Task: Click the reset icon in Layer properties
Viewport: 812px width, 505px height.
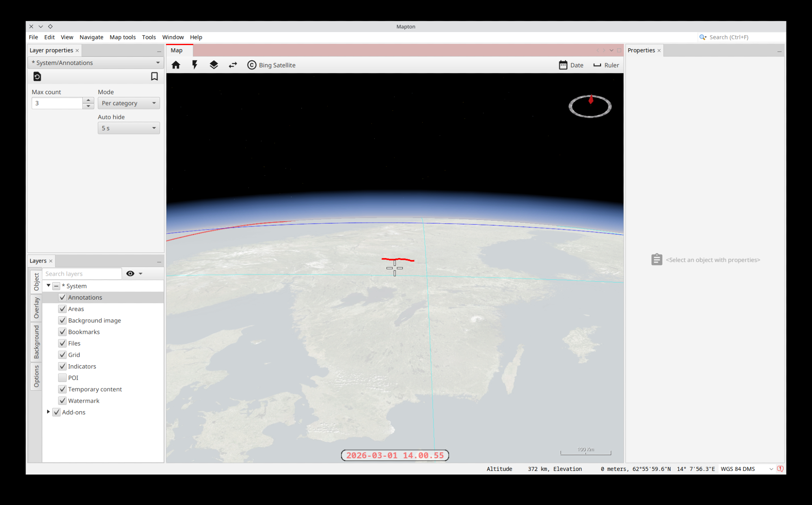Action: click(37, 76)
